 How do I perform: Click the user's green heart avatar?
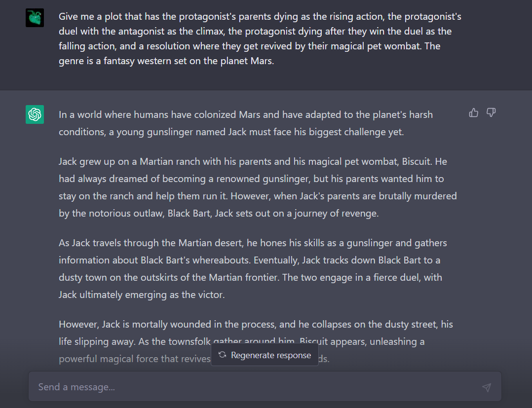tap(35, 18)
